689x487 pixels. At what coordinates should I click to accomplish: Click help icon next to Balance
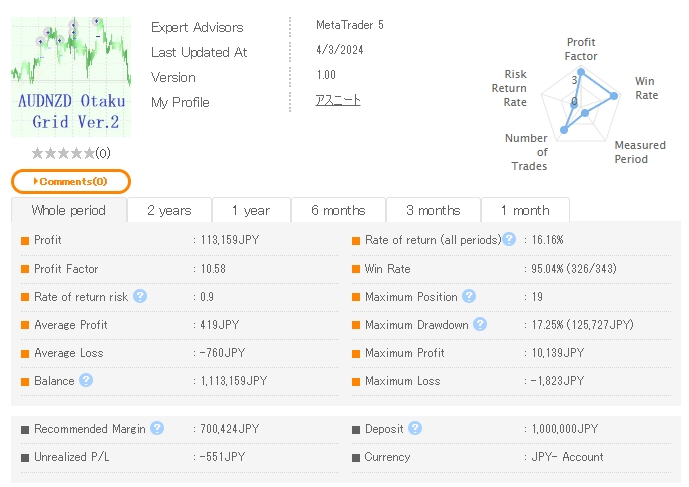86,380
